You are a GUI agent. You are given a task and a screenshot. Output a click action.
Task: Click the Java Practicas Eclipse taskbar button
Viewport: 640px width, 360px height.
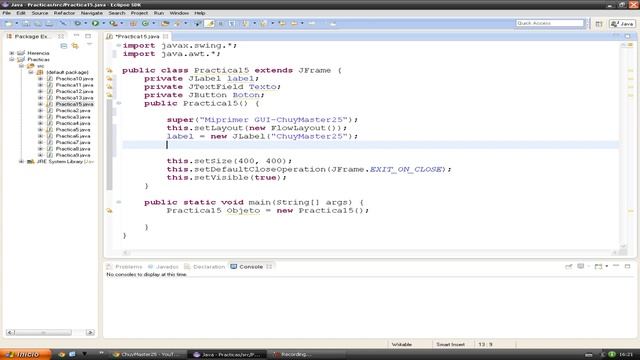click(227, 354)
